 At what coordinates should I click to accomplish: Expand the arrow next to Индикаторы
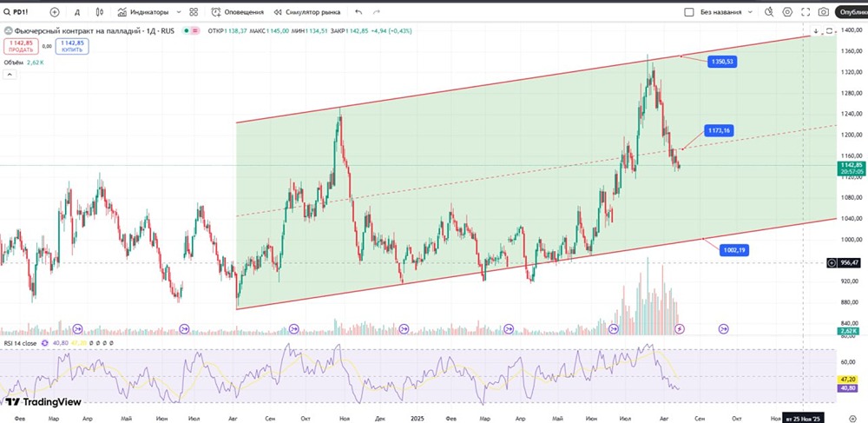(178, 11)
